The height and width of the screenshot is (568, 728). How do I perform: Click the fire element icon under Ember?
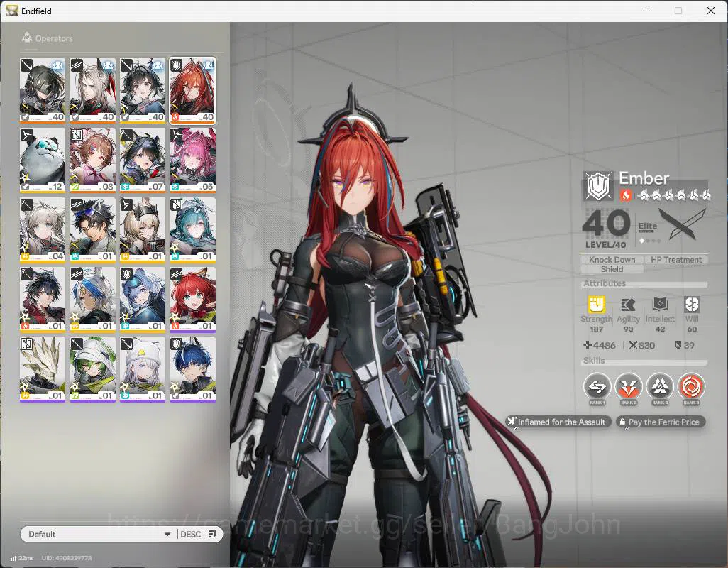point(625,195)
